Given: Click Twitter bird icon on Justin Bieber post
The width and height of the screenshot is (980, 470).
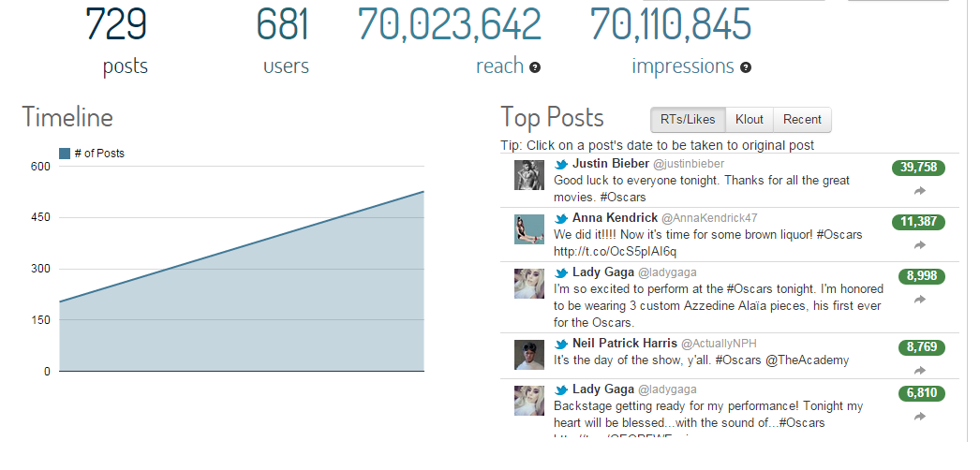Looking at the screenshot, I should [561, 165].
